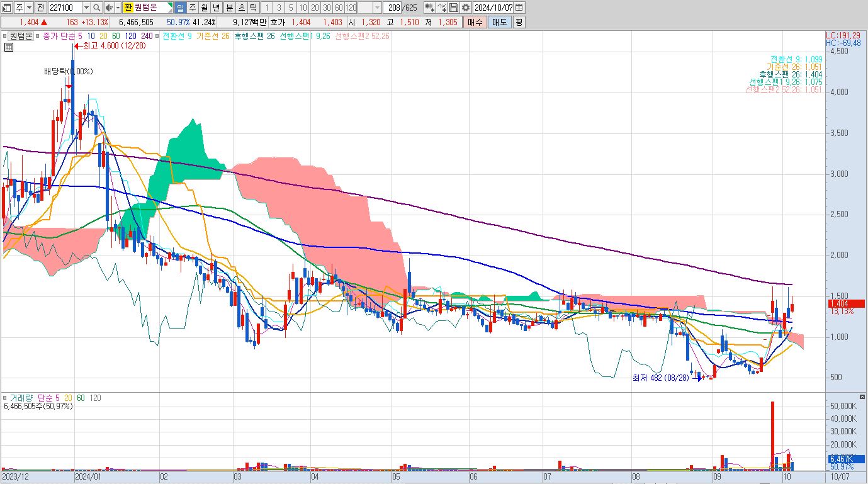This screenshot has width=868, height=484.
Task: Open chart settings gear icon
Action: point(465,8)
